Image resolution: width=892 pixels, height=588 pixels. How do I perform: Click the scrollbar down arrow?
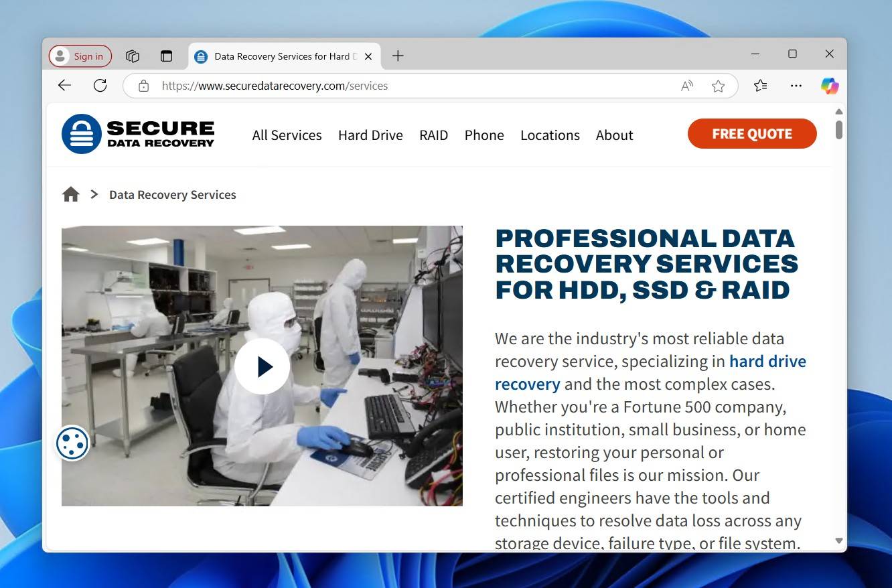838,540
